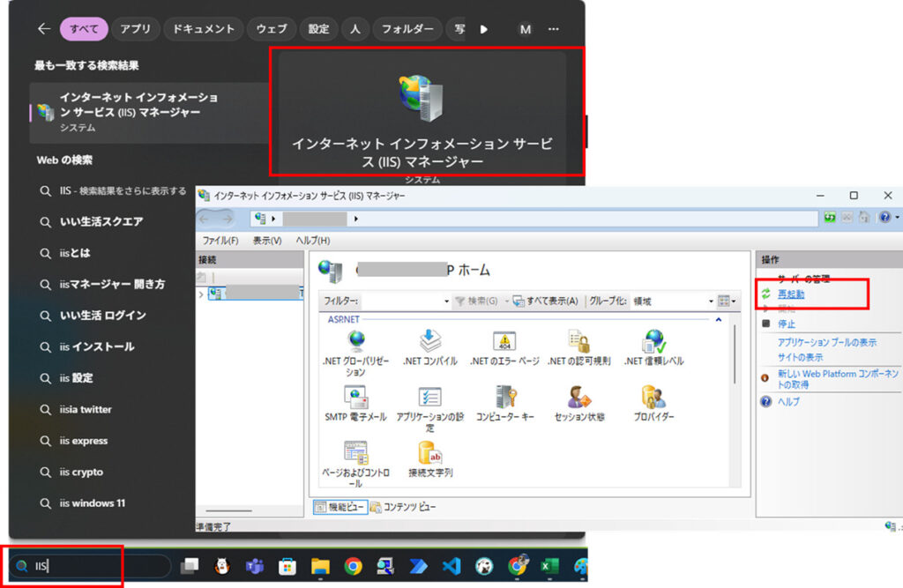Open .NET のエラー ページ feature
This screenshot has width=903, height=588.
pyautogui.click(x=504, y=348)
